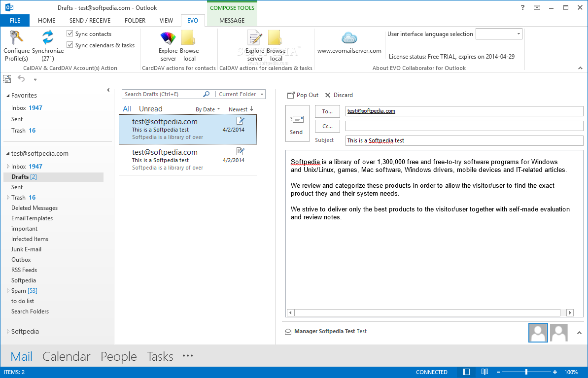Switch to Normal view in status bar
The height and width of the screenshot is (378, 588).
466,372
